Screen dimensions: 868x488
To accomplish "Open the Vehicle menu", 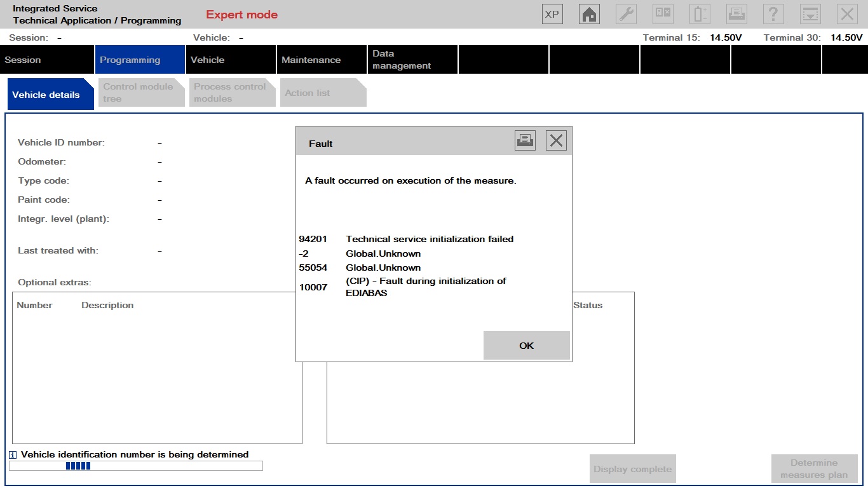I will click(x=231, y=60).
